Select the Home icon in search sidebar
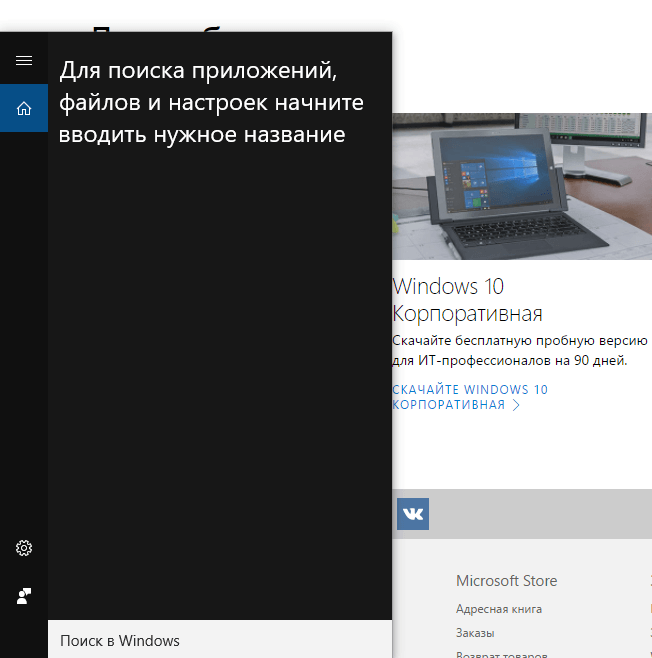Screen dimensions: 652x658 (24, 108)
